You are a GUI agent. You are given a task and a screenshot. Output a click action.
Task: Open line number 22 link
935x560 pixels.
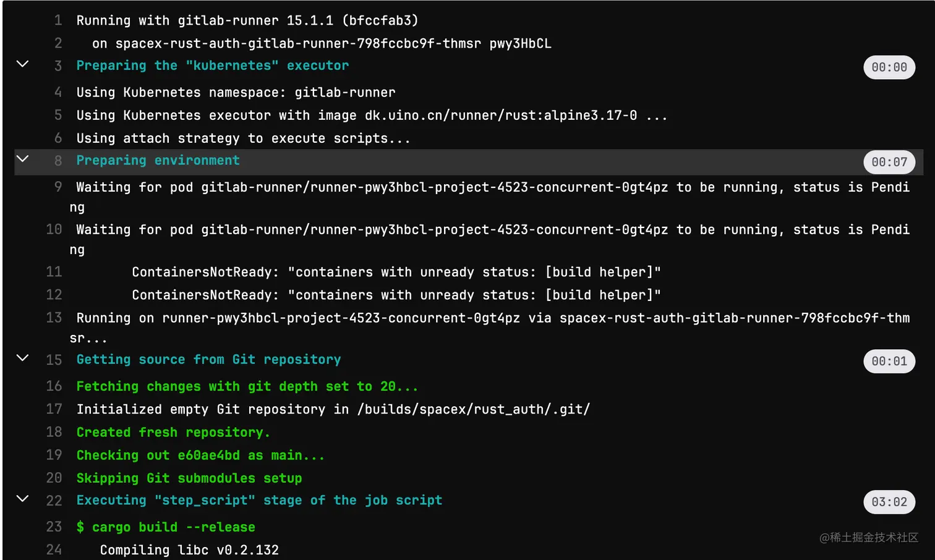point(54,501)
